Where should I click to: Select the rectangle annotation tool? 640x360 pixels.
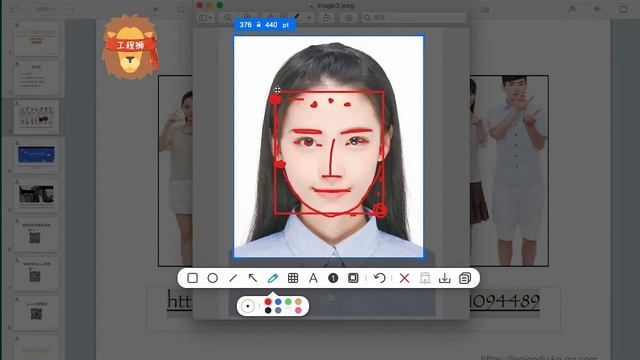[192, 278]
